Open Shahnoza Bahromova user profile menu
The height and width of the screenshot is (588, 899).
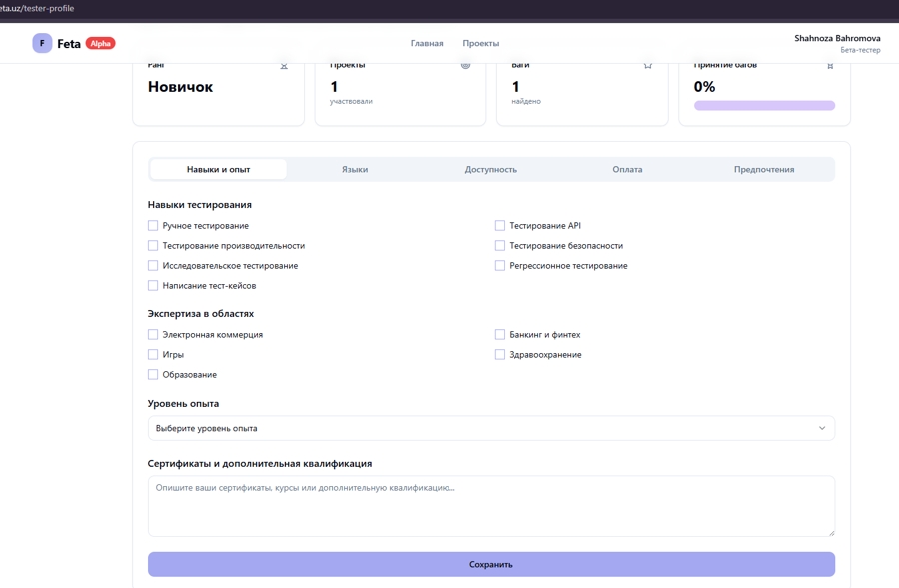(837, 44)
